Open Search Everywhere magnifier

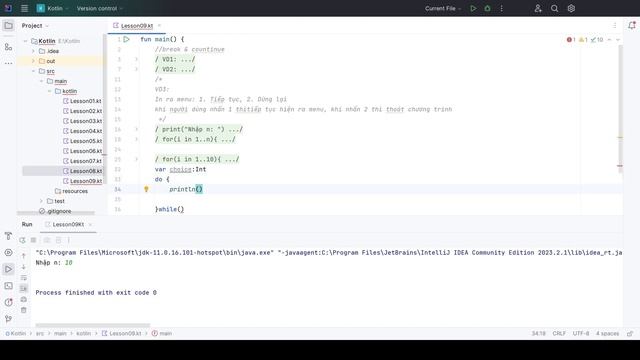(x=554, y=8)
